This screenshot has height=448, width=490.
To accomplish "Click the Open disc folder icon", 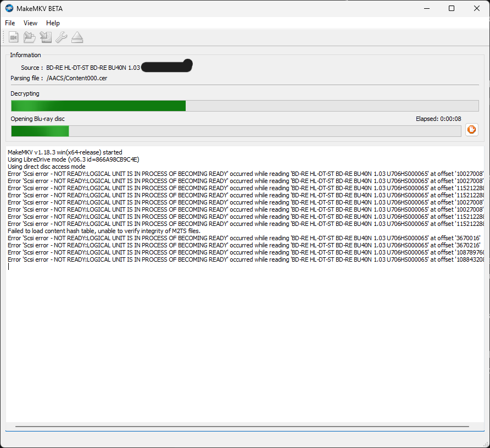I will tap(29, 37).
